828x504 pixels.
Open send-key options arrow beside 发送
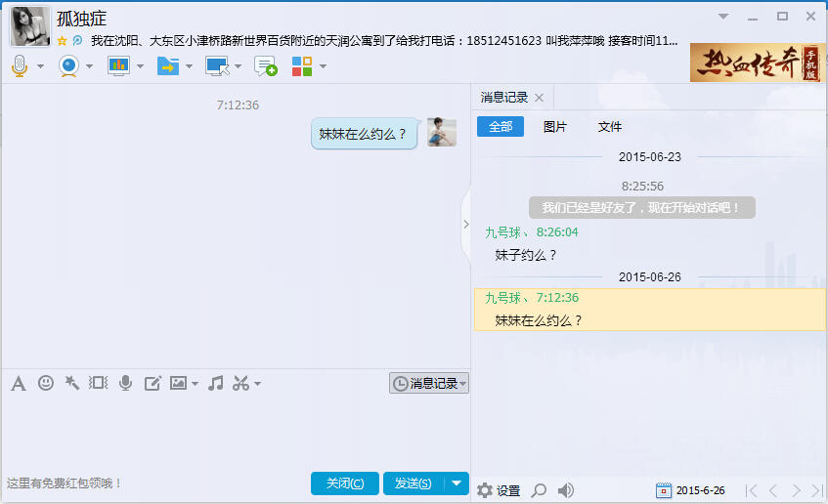coord(457,483)
